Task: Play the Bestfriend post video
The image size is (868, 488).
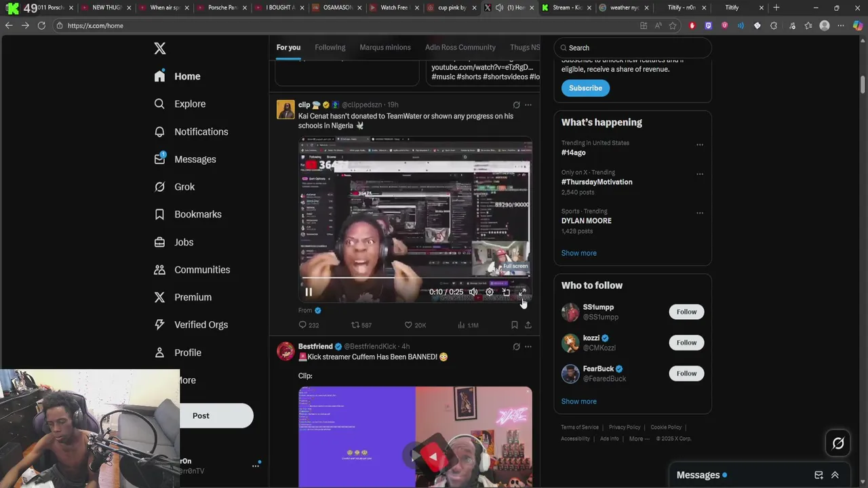Action: click(415, 457)
